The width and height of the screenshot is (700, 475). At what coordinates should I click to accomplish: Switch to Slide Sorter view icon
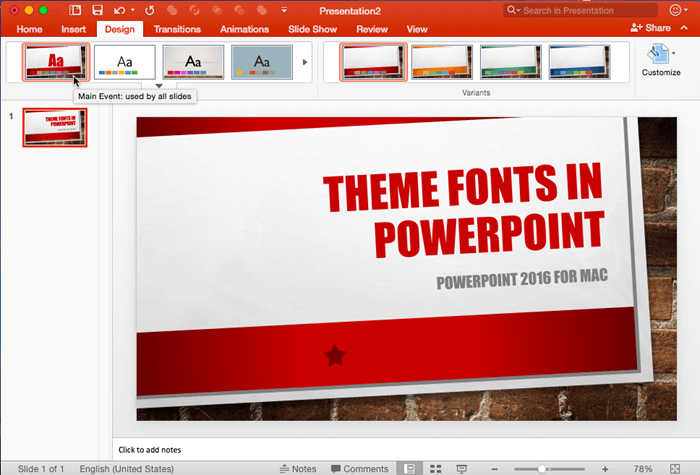436,469
